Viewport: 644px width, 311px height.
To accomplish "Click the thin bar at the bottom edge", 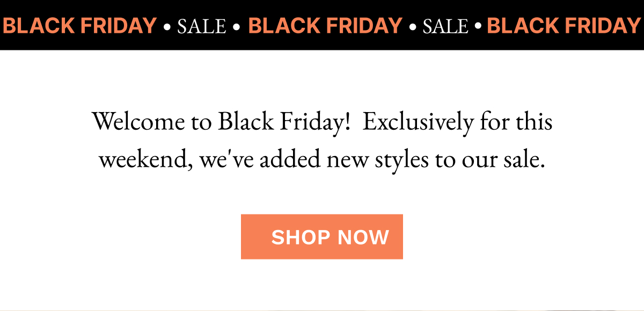I will [x=322, y=309].
